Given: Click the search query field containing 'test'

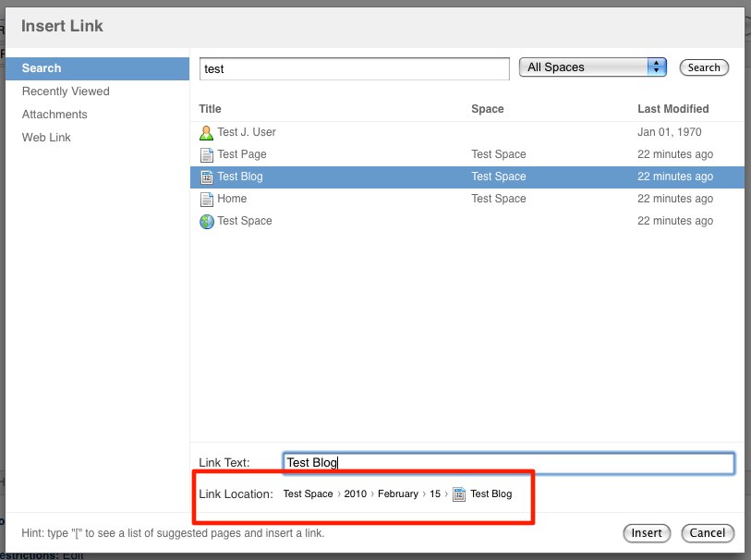Looking at the screenshot, I should tap(355, 69).
